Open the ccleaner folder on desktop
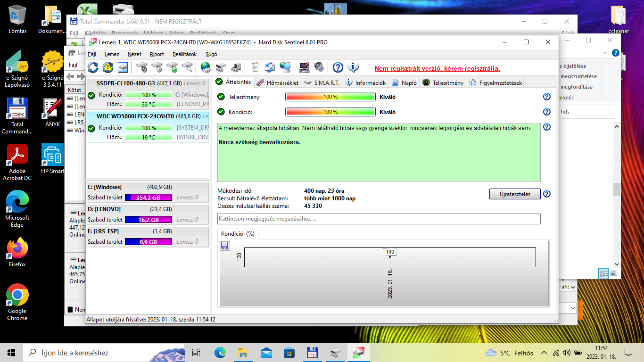Screen dimensions: 644x362 (619, 19)
